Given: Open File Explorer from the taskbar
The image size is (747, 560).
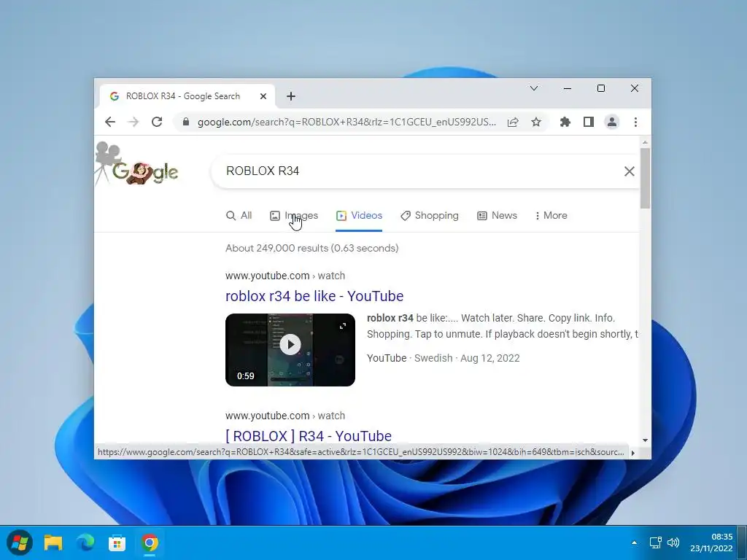Looking at the screenshot, I should tap(53, 542).
